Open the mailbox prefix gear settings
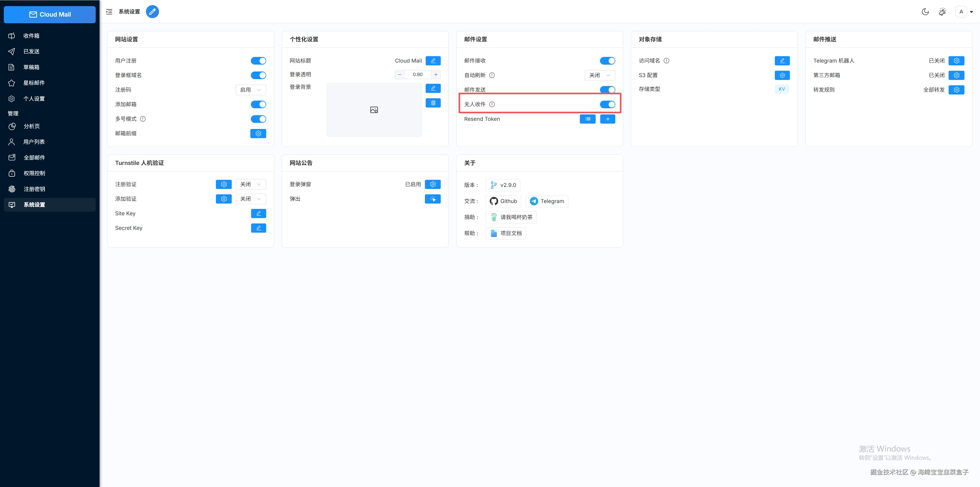The height and width of the screenshot is (487, 980). pos(258,134)
